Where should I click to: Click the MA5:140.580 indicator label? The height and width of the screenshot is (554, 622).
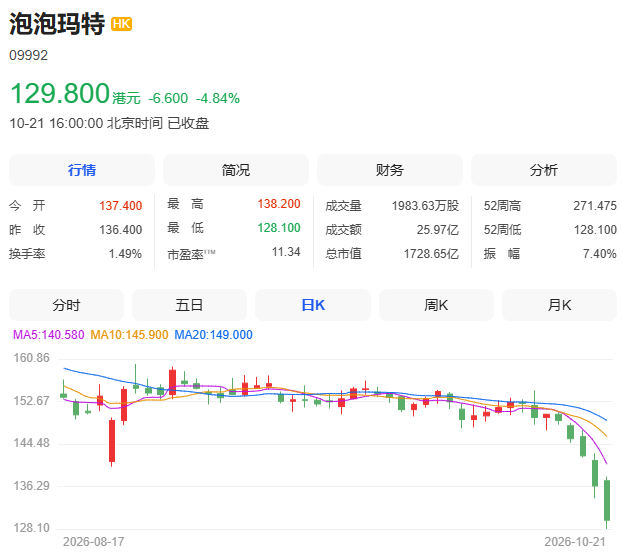pos(49,335)
